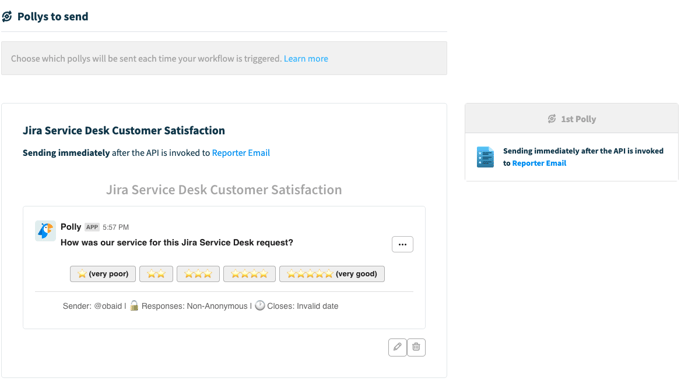The image size is (688, 385).
Task: Click 'Closes: Invalid date' text
Action: [x=303, y=306]
